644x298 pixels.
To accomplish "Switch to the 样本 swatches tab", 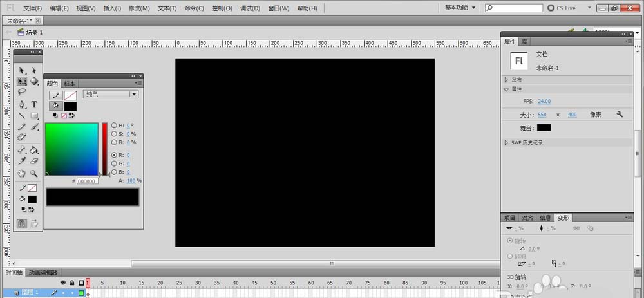I will pos(70,83).
